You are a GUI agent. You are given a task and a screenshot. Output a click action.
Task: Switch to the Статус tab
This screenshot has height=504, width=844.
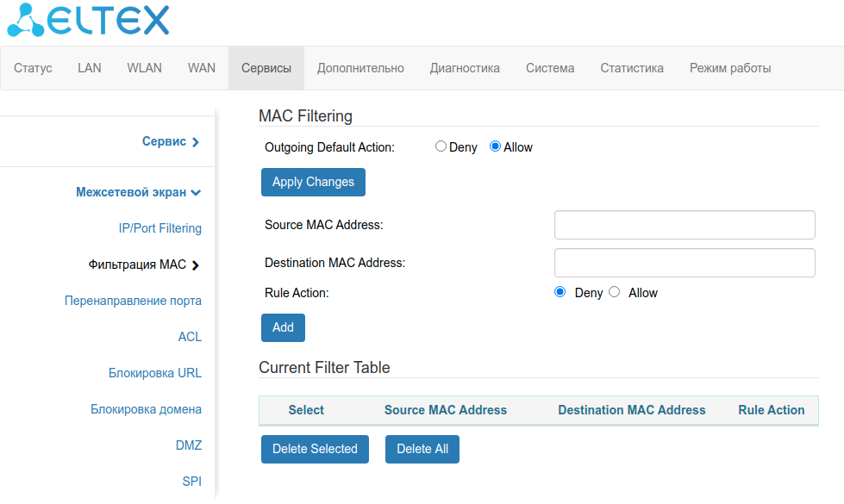point(34,68)
